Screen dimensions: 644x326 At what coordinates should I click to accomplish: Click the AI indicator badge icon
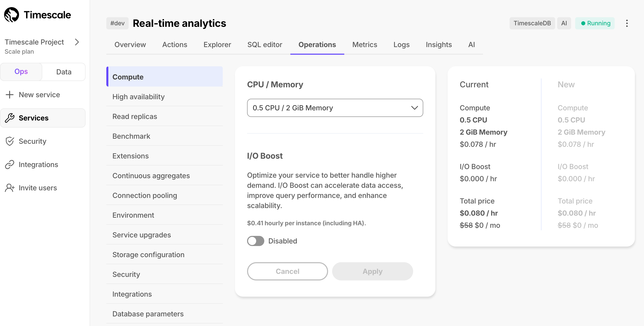pos(564,23)
